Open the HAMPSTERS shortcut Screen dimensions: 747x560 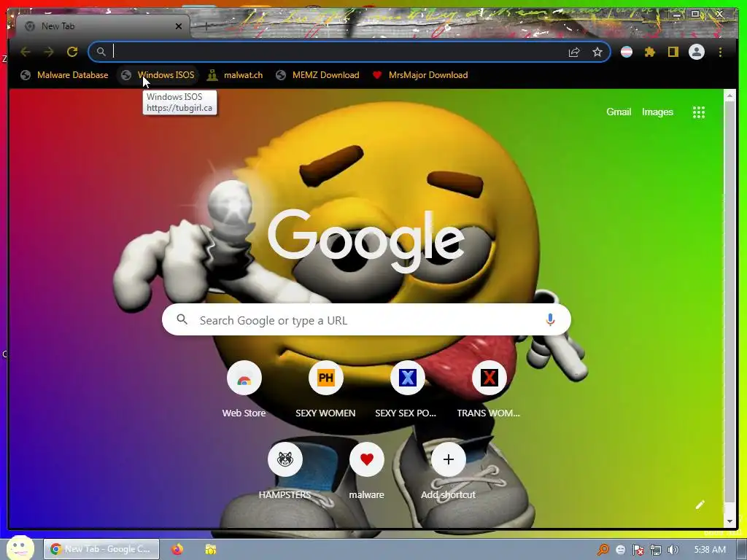point(285,471)
